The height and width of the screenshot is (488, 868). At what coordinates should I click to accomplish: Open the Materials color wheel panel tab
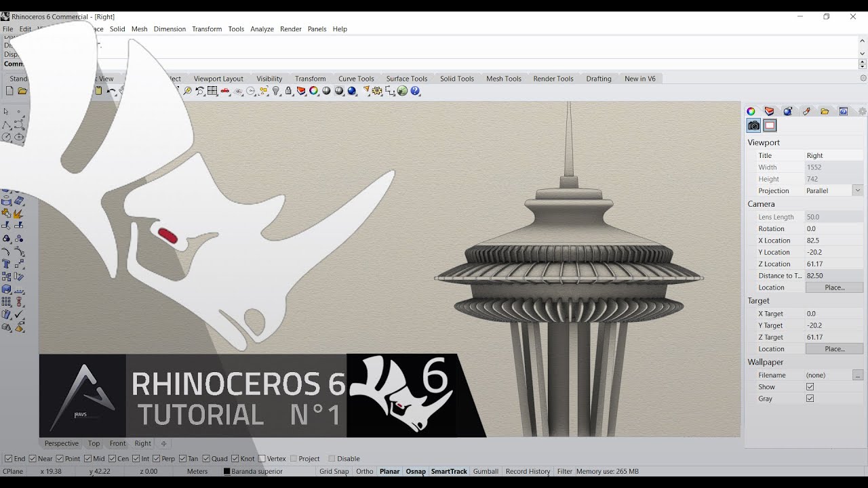(751, 111)
